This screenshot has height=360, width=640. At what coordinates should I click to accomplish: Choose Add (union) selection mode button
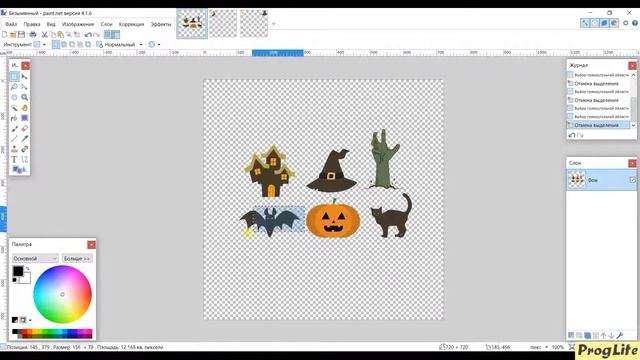coord(64,44)
